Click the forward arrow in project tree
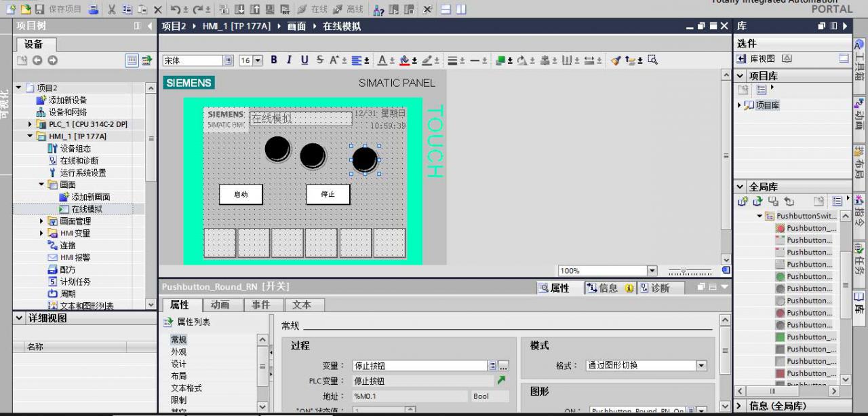 click(x=52, y=60)
